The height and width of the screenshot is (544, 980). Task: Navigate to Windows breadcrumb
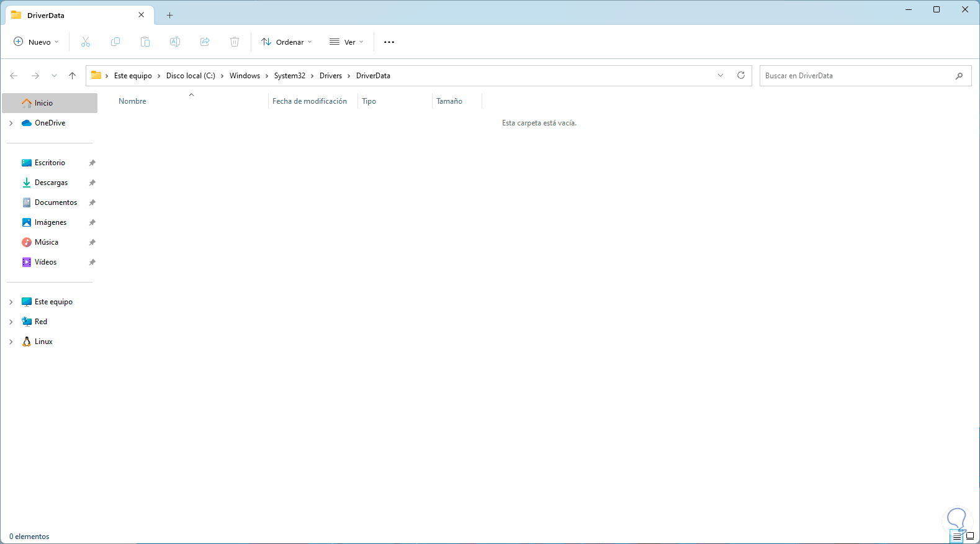[245, 76]
